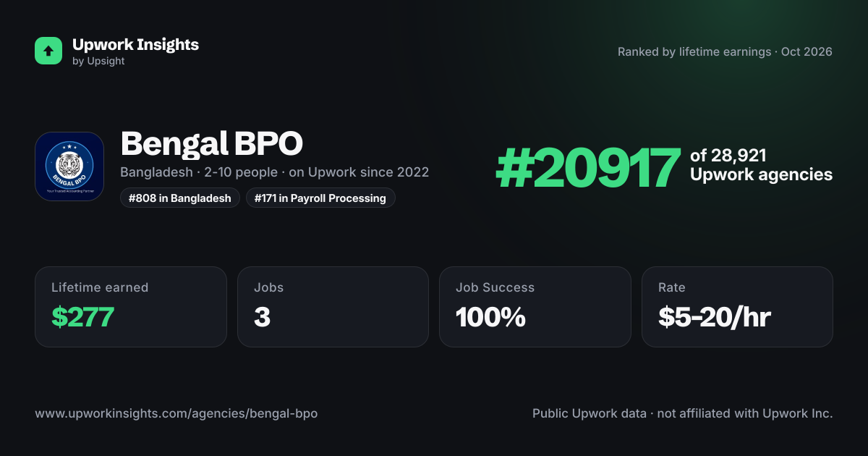Click the green Upwork Insights arrow logo
868x456 pixels.
click(48, 51)
